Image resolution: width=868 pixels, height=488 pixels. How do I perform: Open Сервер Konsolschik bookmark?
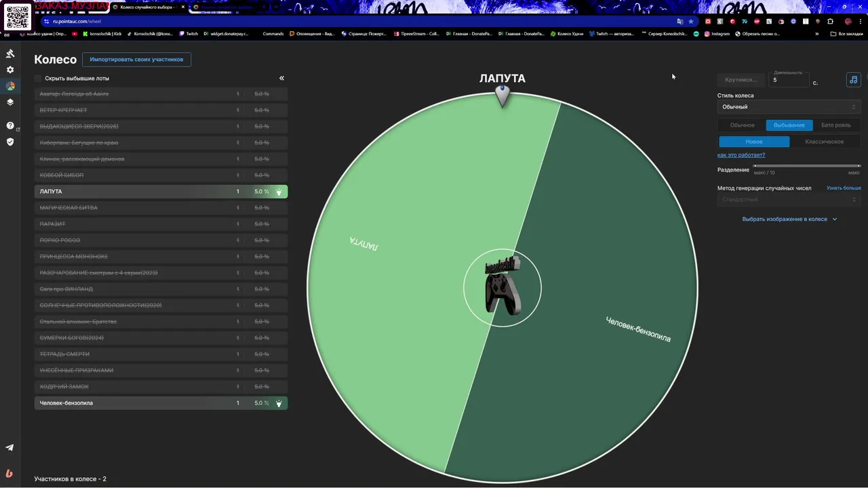pos(663,34)
